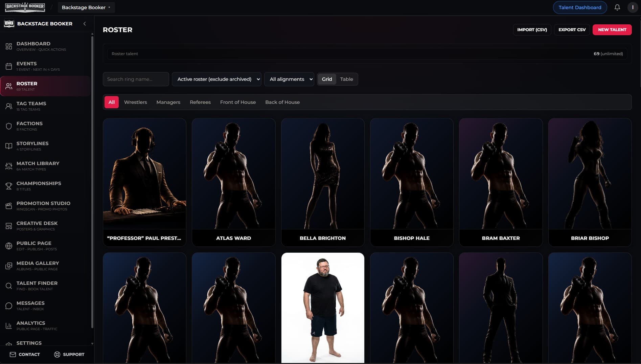Image resolution: width=641 pixels, height=364 pixels.
Task: Go to the Match Library
Action: click(x=37, y=166)
